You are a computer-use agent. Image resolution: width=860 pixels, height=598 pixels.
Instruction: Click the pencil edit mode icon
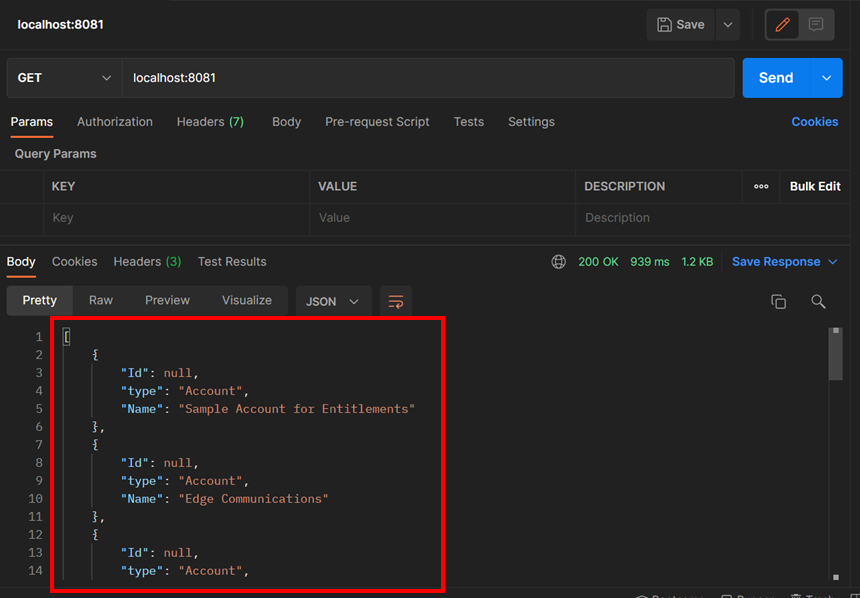pos(782,25)
